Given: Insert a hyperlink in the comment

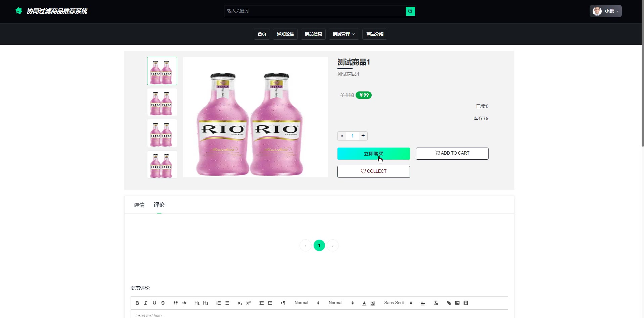Looking at the screenshot, I should 449,303.
